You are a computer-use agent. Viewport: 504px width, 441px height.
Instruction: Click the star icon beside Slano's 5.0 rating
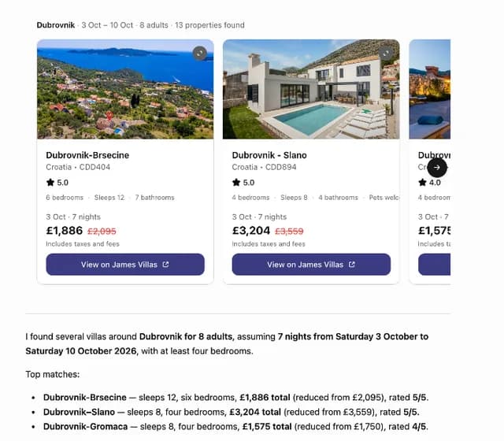tap(236, 183)
